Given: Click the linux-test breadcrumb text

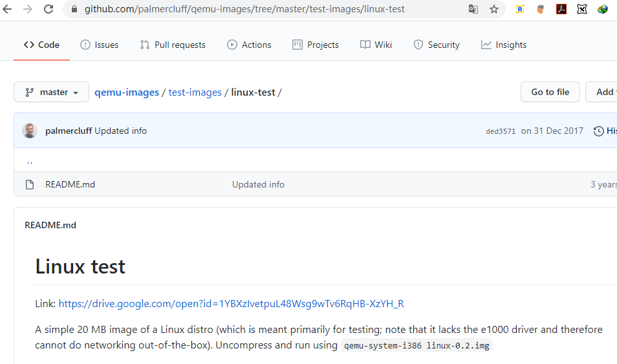Looking at the screenshot, I should tap(253, 92).
